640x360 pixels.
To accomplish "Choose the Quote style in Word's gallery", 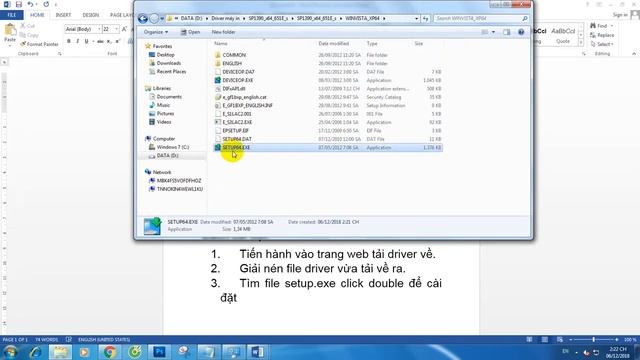I will 563,35.
